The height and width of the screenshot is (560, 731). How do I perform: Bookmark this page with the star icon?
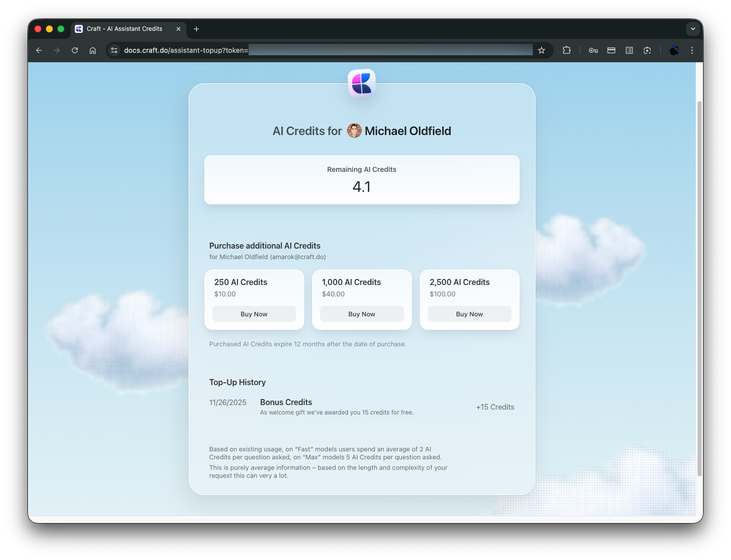point(542,50)
